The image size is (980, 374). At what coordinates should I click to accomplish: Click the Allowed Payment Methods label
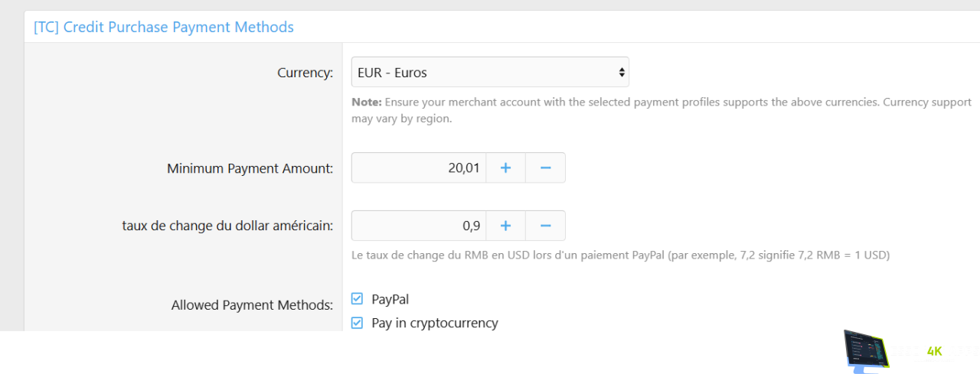(x=252, y=305)
